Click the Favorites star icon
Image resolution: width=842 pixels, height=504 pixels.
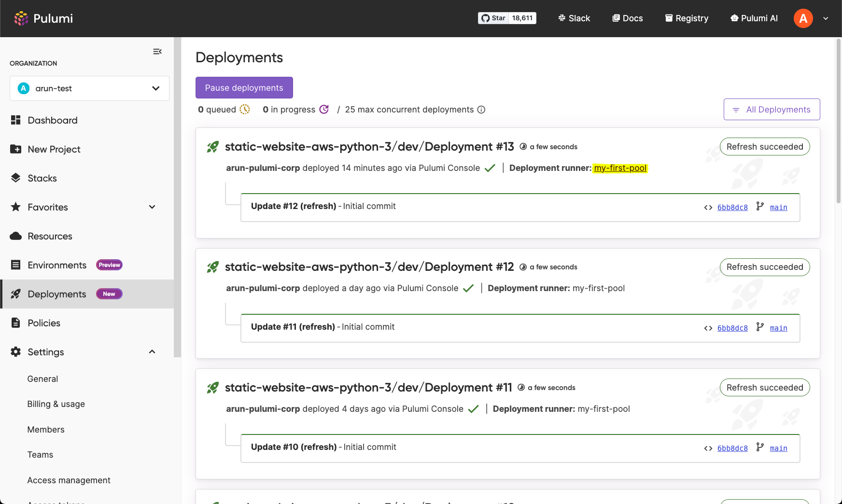point(15,207)
